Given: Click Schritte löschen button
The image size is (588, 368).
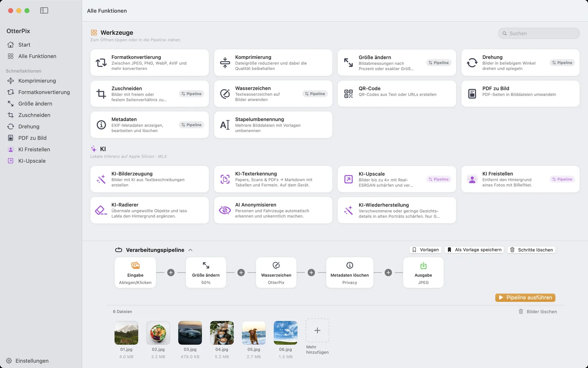Looking at the screenshot, I should click(x=531, y=250).
